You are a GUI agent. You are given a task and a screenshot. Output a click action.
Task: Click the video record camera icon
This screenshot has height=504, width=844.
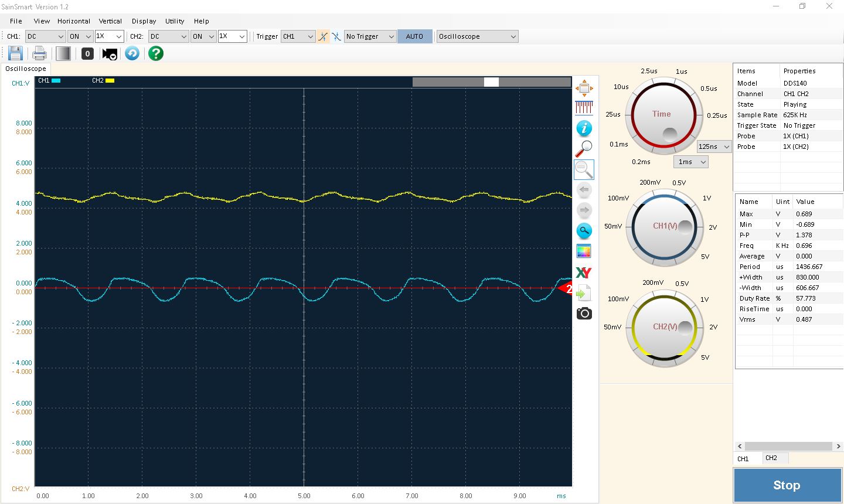click(110, 54)
